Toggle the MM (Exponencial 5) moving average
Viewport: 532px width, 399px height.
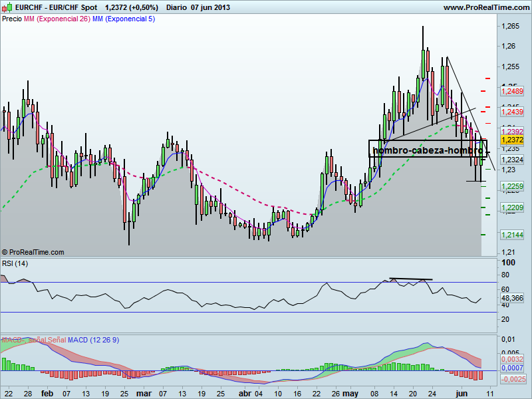[x=123, y=19]
